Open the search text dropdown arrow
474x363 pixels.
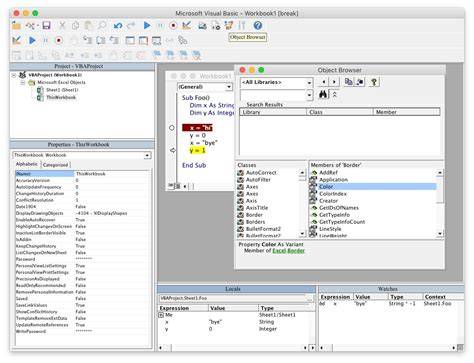click(309, 95)
